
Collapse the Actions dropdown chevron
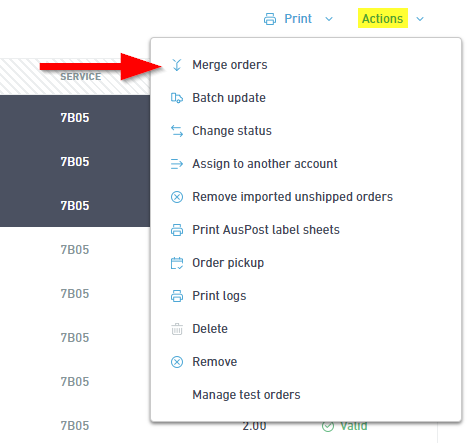[420, 19]
